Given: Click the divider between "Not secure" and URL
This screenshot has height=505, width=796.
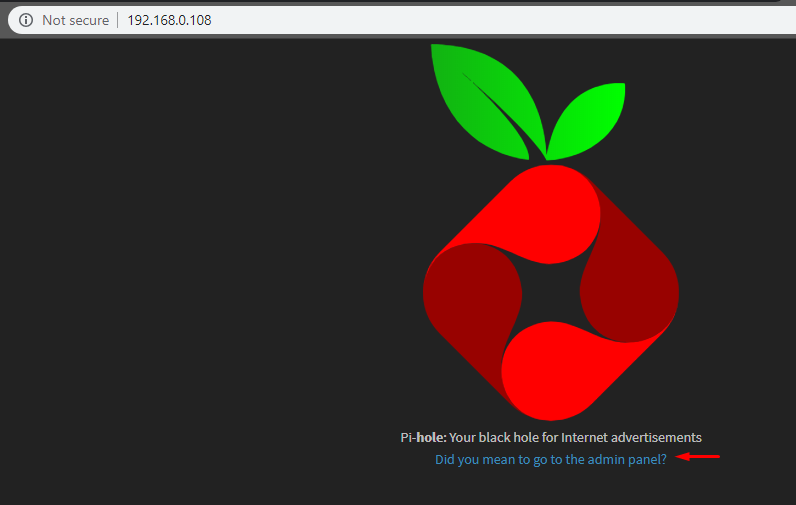Looking at the screenshot, I should 118,20.
